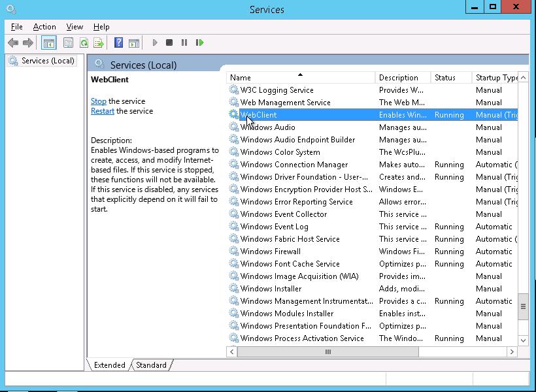The height and width of the screenshot is (392, 536).
Task: Click the Start Service play icon
Action: click(155, 42)
